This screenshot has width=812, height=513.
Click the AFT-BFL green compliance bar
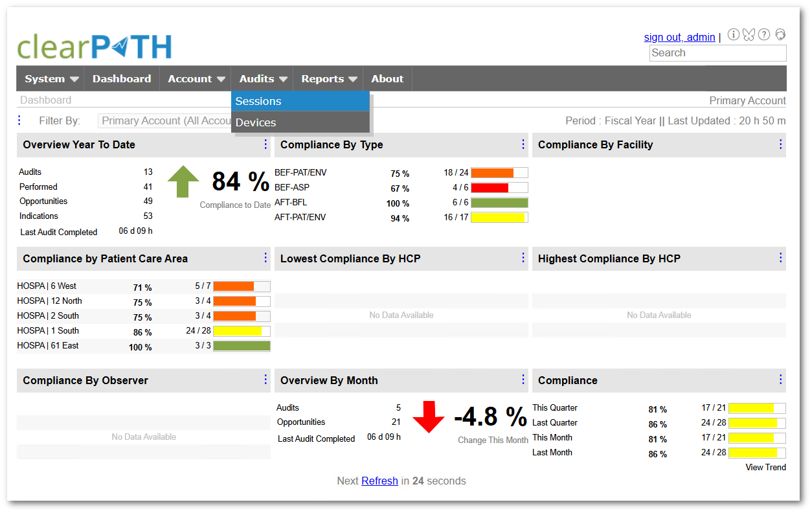tap(499, 203)
